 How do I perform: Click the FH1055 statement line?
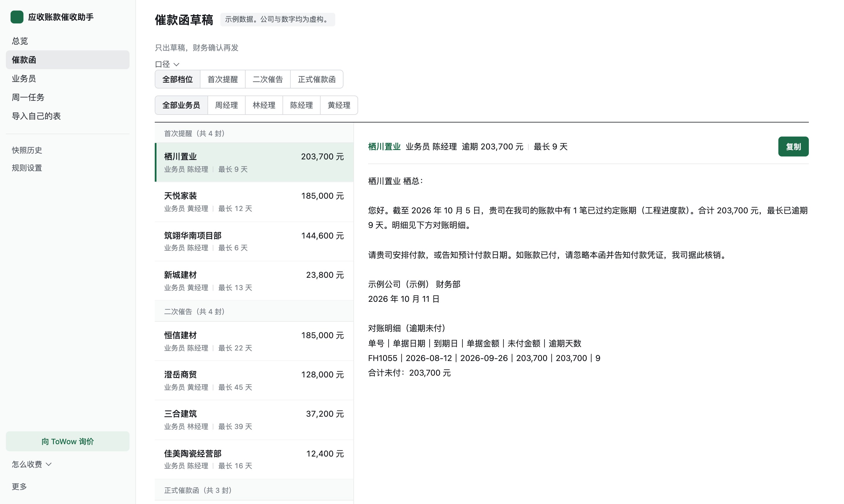click(x=484, y=358)
